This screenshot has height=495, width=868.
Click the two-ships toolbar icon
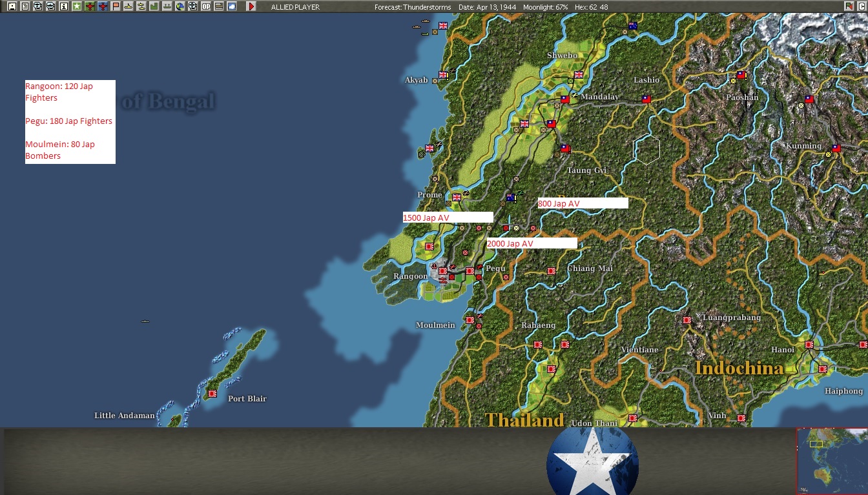(x=141, y=6)
